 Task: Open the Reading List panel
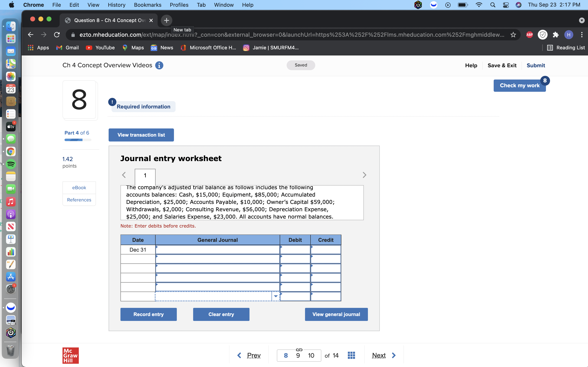coord(566,48)
